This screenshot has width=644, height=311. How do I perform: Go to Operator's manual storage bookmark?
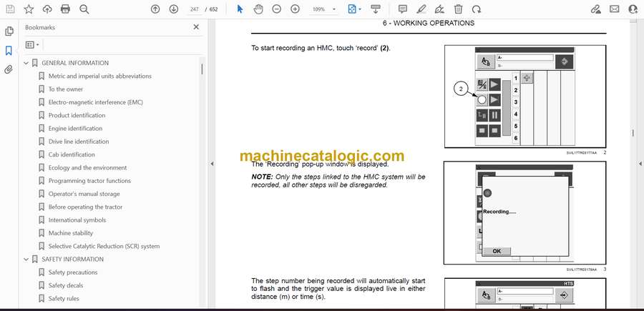point(84,194)
